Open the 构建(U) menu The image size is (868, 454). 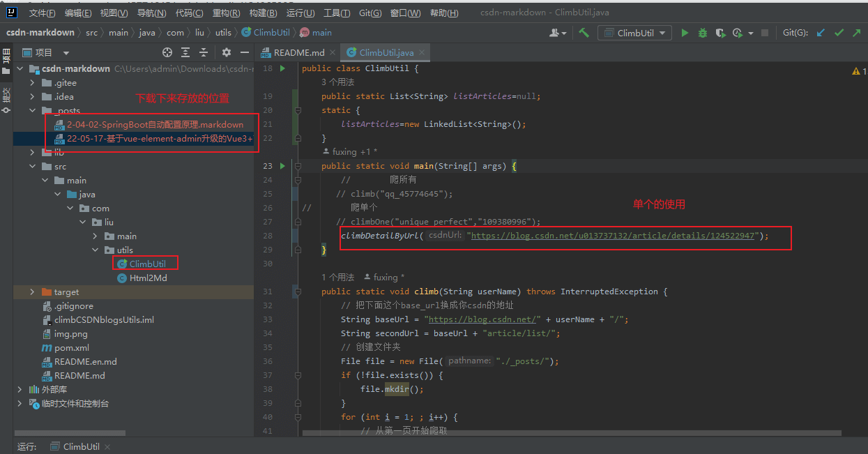(x=265, y=13)
